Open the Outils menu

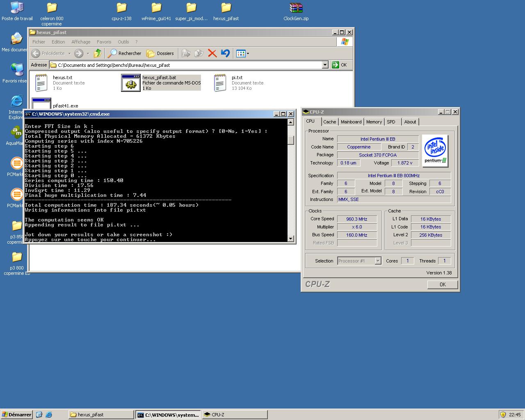click(123, 42)
